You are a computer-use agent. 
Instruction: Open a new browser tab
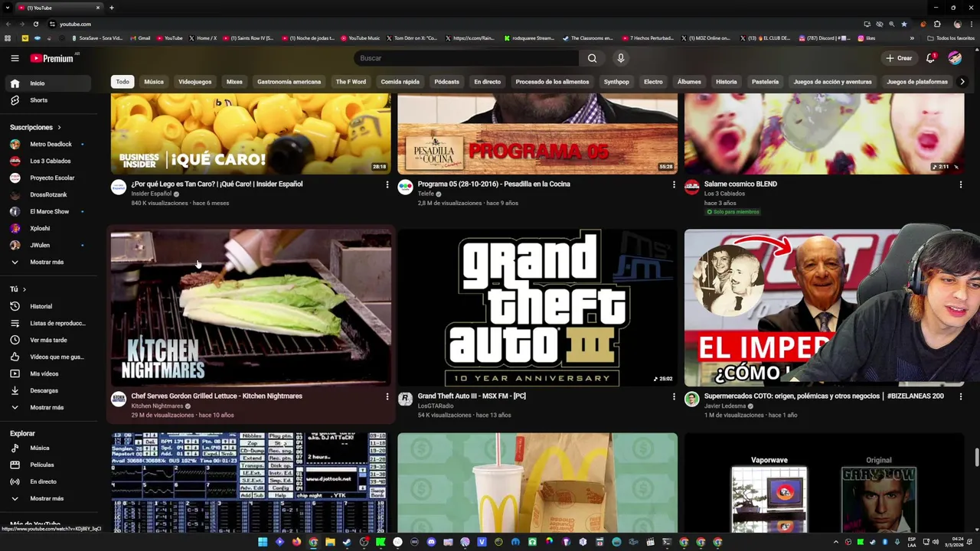(x=112, y=8)
